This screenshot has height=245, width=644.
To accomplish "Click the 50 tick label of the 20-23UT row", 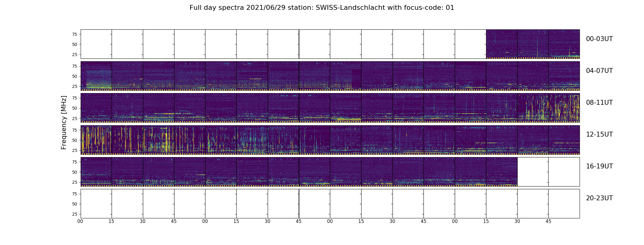I will point(74,204).
